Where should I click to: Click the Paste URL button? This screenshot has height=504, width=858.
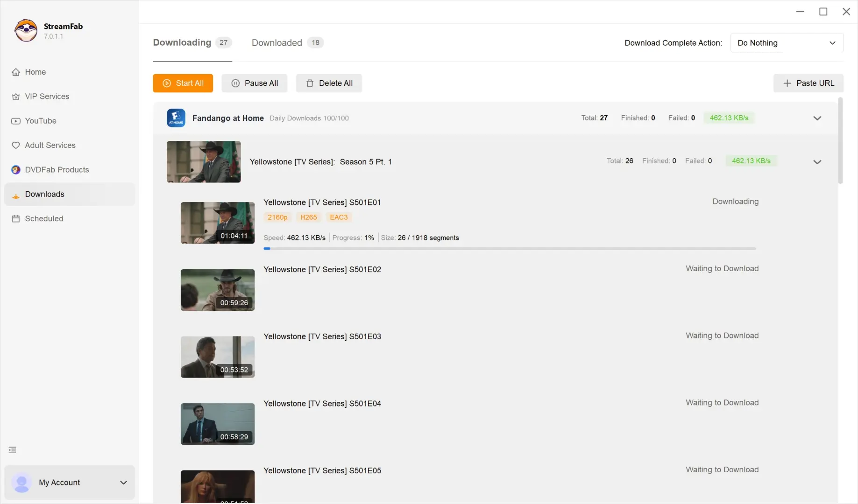tap(808, 83)
